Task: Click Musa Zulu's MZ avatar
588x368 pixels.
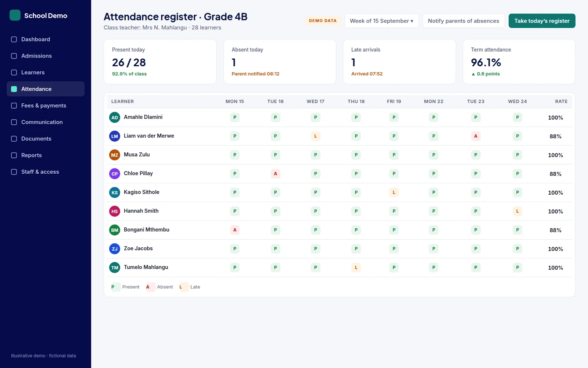Action: (115, 155)
